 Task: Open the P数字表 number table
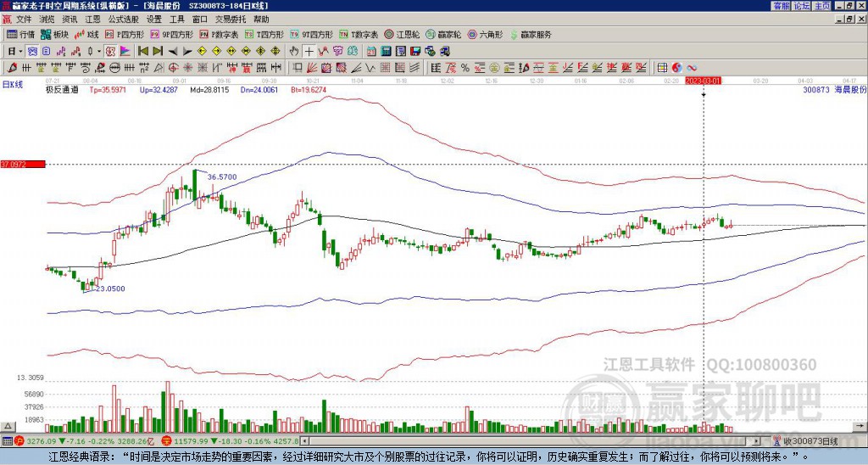click(x=219, y=34)
